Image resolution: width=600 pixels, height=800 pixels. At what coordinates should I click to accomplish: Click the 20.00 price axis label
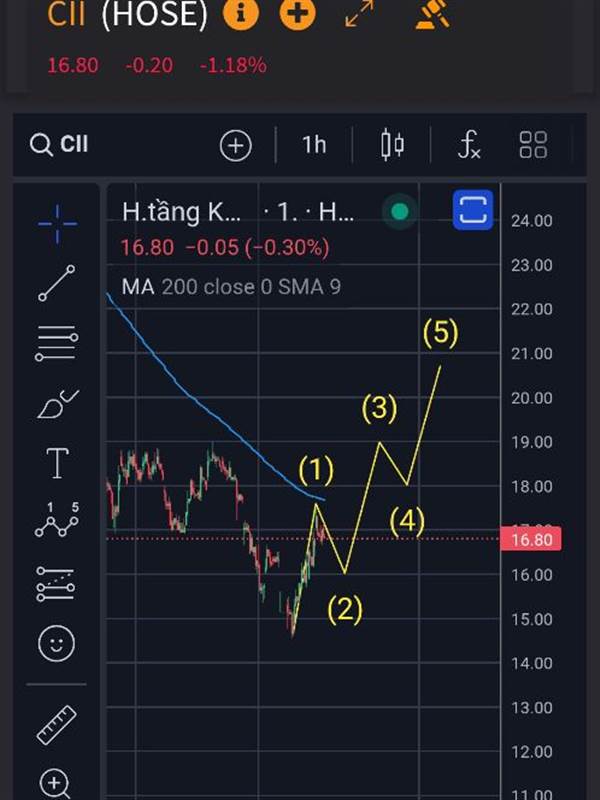532,398
